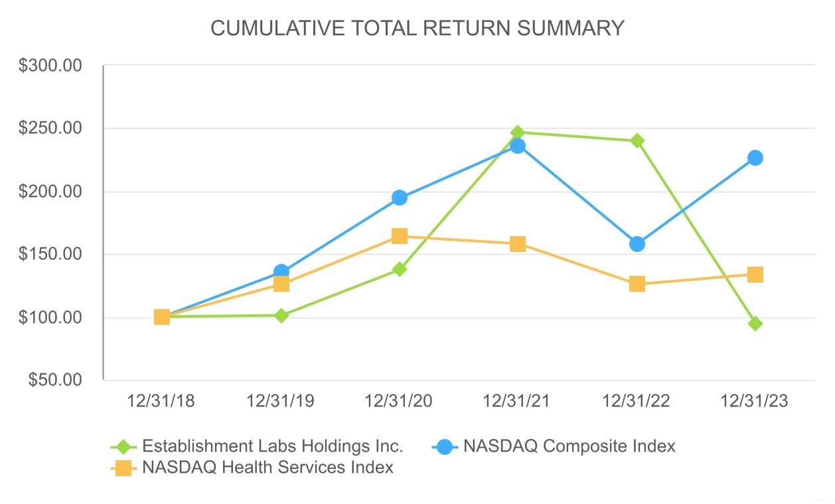Click the Cumulative Total Return Summary chart title

tap(417, 28)
